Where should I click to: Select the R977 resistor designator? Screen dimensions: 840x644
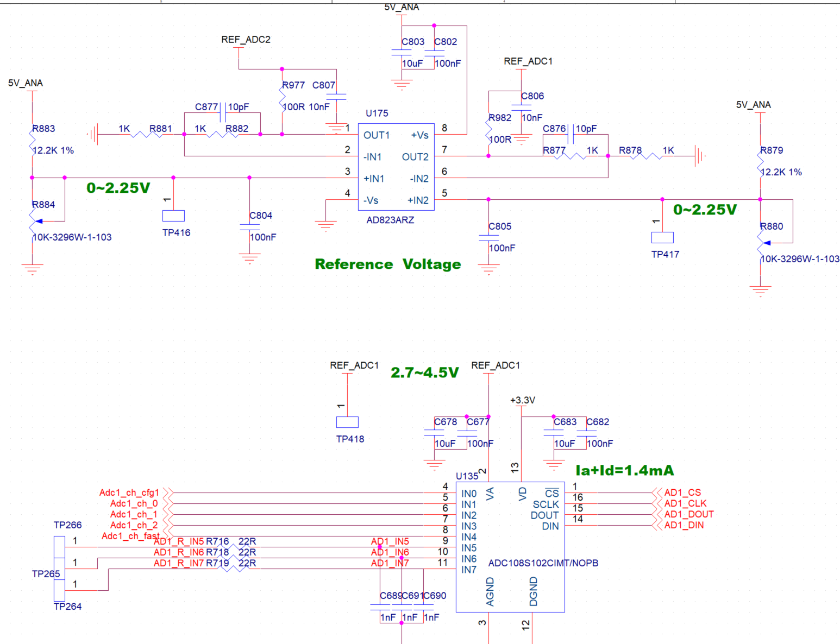pyautogui.click(x=293, y=85)
